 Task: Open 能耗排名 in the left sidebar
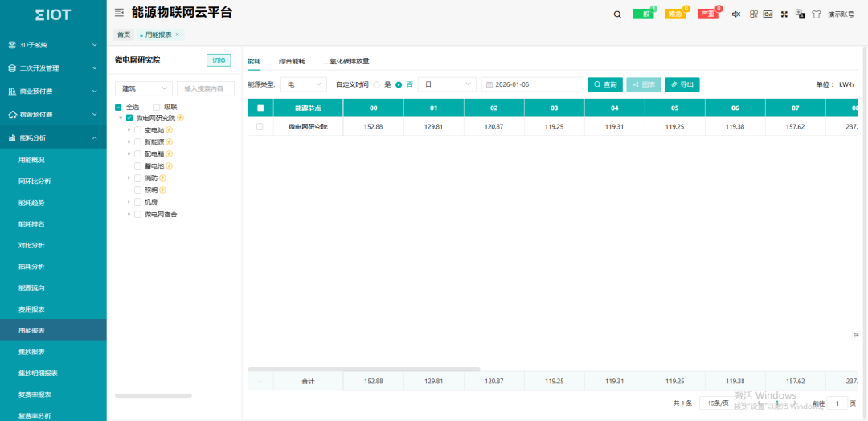click(x=32, y=224)
